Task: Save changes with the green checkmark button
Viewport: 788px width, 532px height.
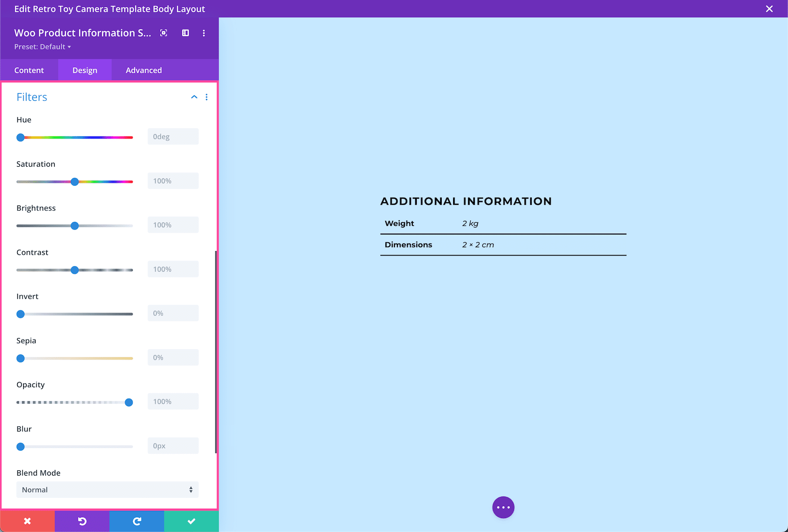Action: [x=191, y=521]
